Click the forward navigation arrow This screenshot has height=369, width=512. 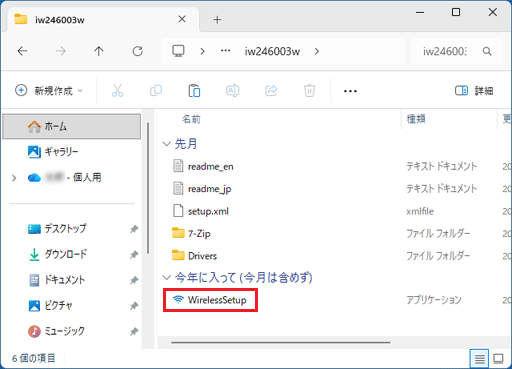(61, 51)
